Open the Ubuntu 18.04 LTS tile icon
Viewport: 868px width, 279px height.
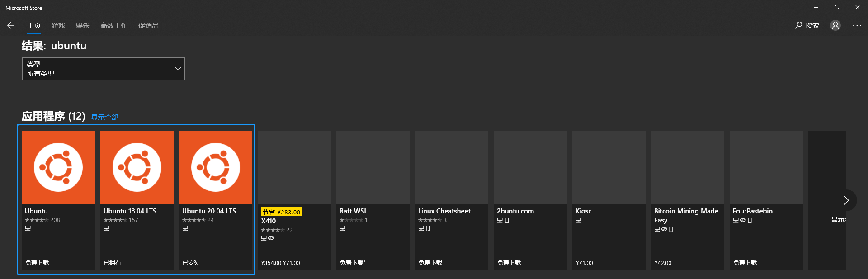tap(137, 167)
